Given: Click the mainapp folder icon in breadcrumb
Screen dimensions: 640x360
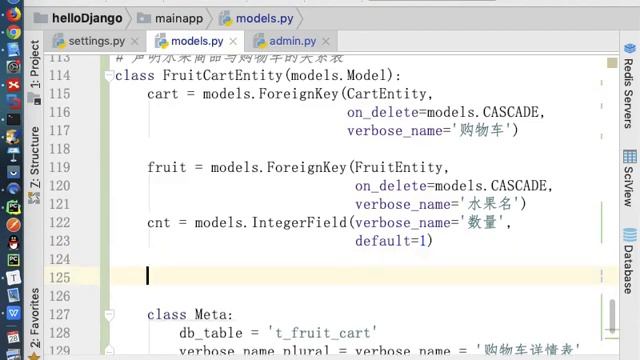Looking at the screenshot, I should click(144, 18).
